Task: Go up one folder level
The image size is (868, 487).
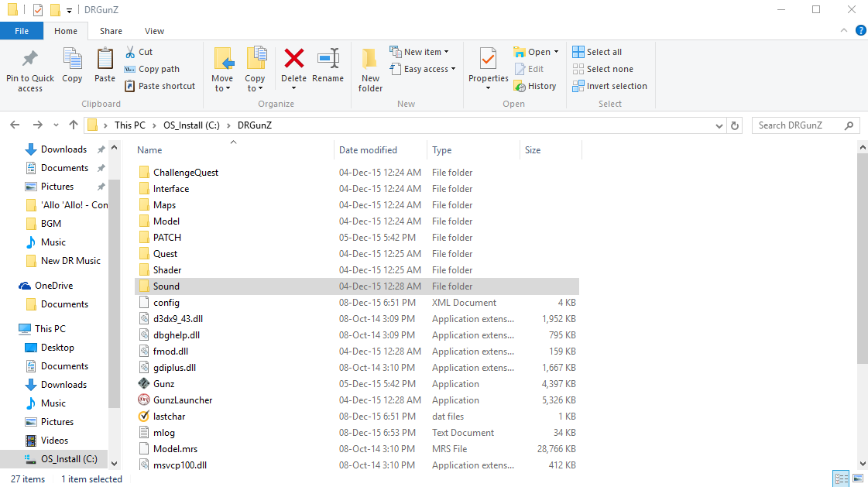Action: 73,125
